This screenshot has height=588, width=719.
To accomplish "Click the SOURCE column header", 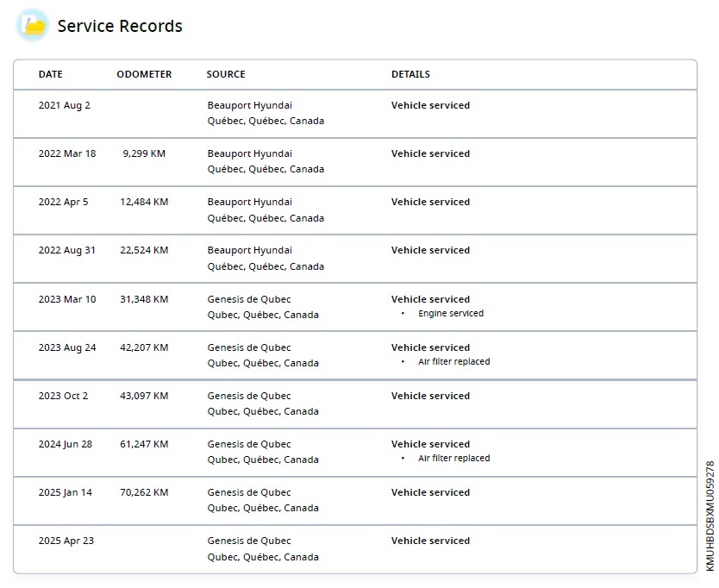I will [226, 74].
